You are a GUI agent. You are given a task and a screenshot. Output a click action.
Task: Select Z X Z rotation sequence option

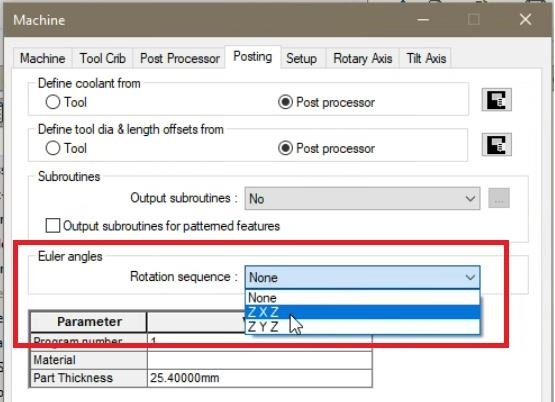(362, 312)
